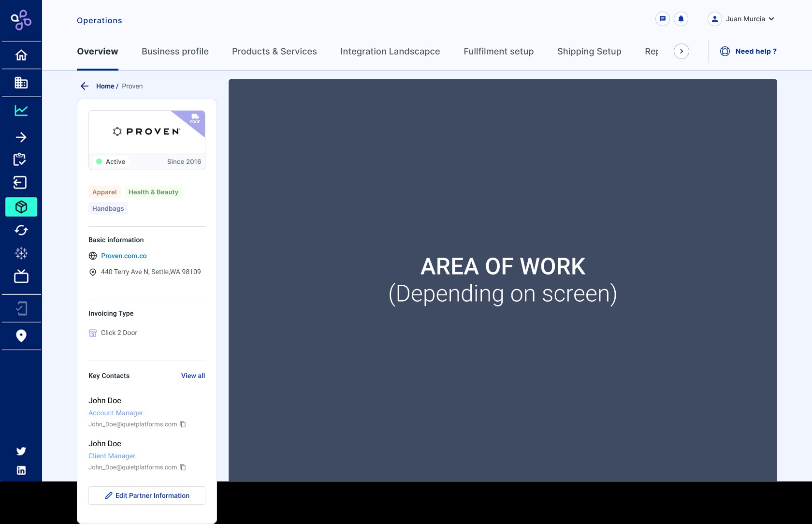This screenshot has height=524, width=812.
Task: Open the TV monitor sidebar icon
Action: (21, 276)
